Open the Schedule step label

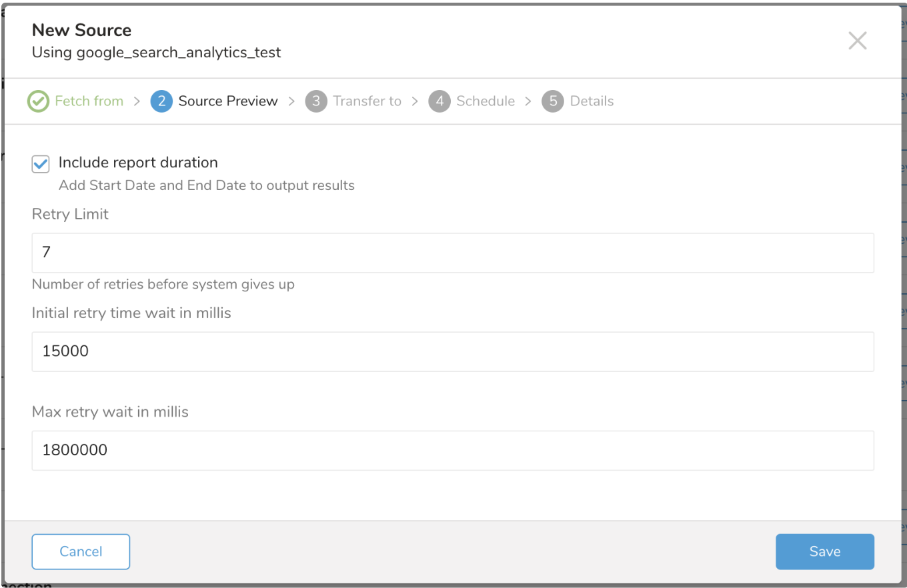[x=486, y=101]
